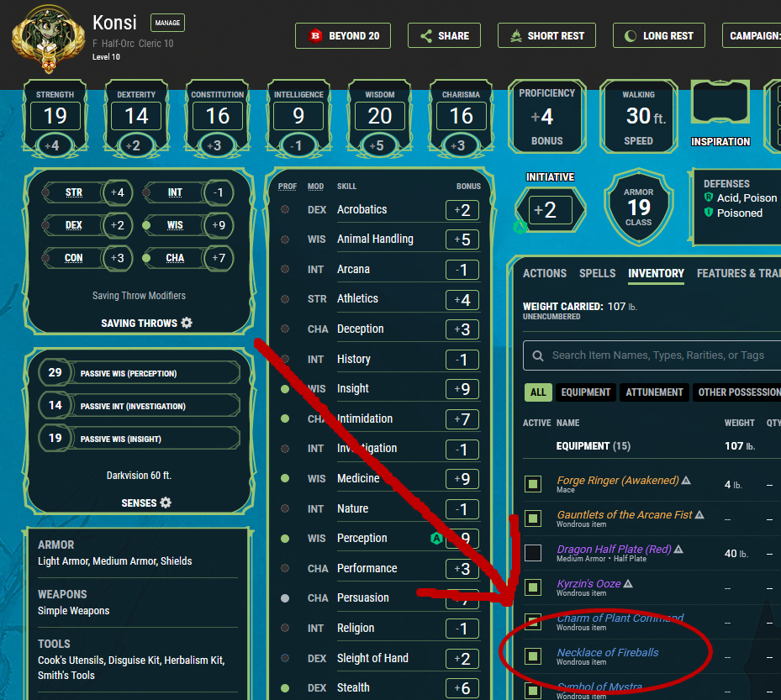Click the inventory search field
This screenshot has width=781, height=700.
point(656,355)
